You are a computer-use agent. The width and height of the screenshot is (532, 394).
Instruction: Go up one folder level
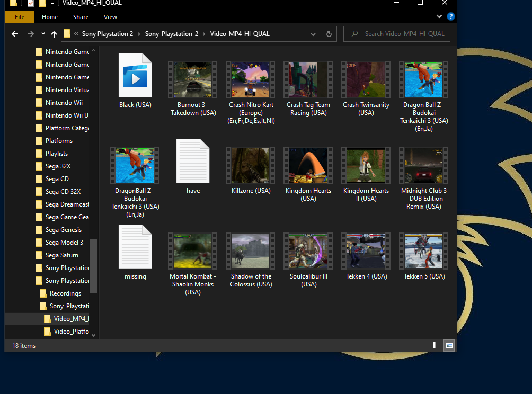(x=54, y=34)
